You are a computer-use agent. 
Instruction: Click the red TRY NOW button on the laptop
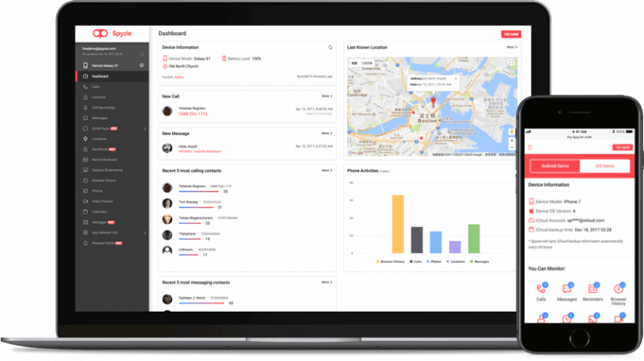pos(510,34)
